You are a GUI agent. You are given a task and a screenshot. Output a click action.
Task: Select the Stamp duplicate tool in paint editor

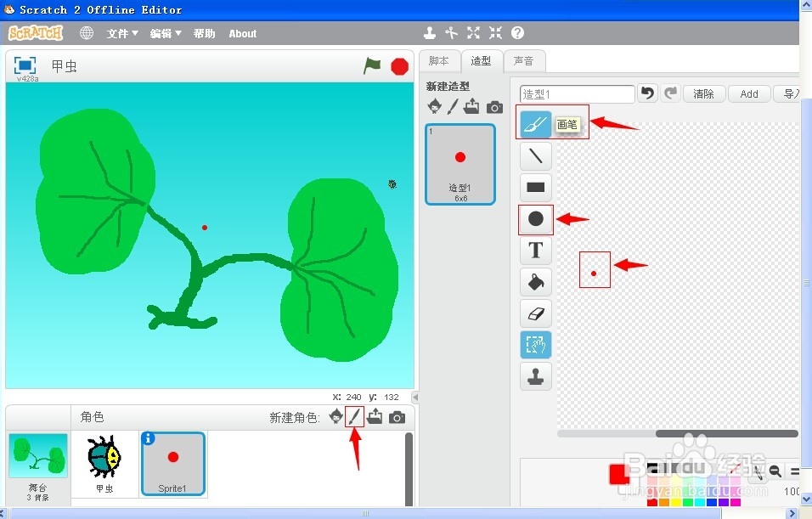pos(535,376)
